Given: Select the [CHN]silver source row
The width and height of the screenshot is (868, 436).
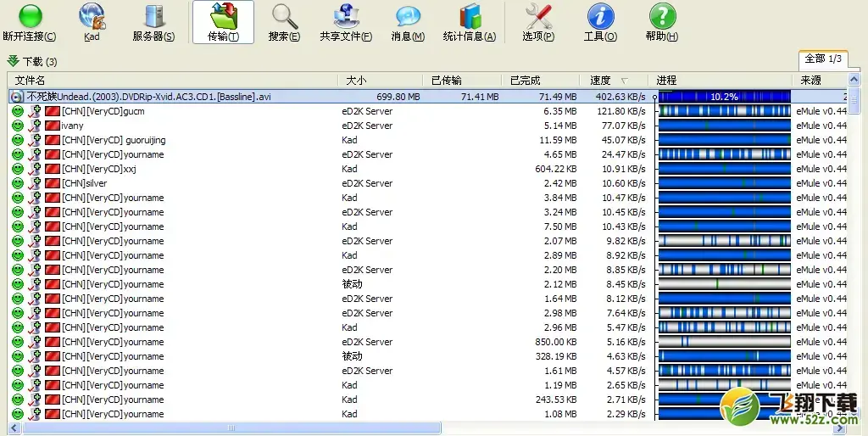Looking at the screenshot, I should point(427,183).
